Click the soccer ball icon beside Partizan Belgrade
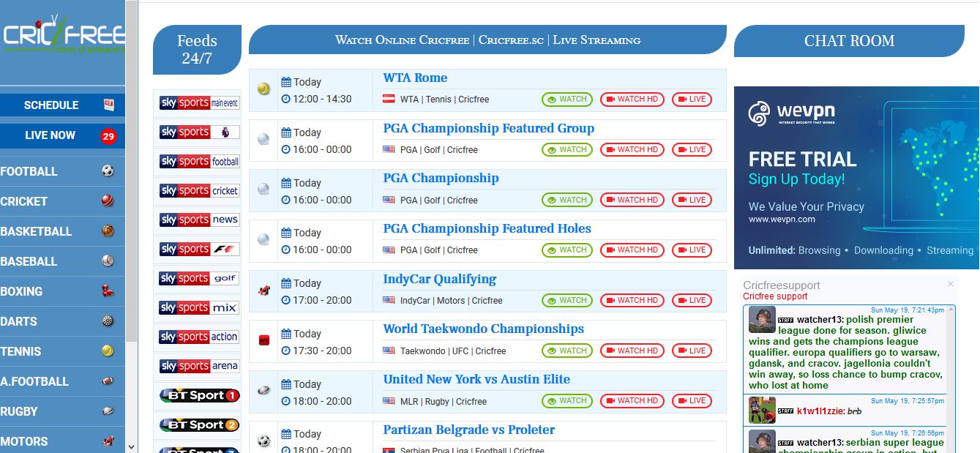 coord(263,441)
